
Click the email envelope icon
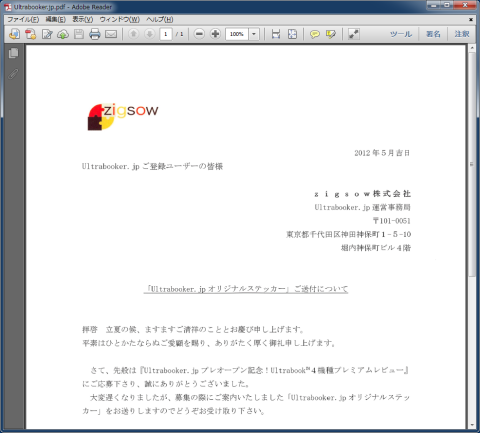[111, 34]
